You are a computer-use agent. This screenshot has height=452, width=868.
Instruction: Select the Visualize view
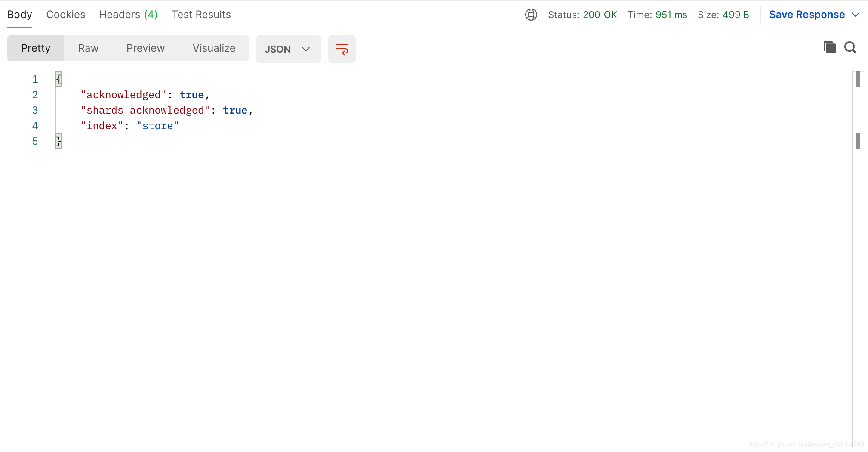(x=214, y=48)
